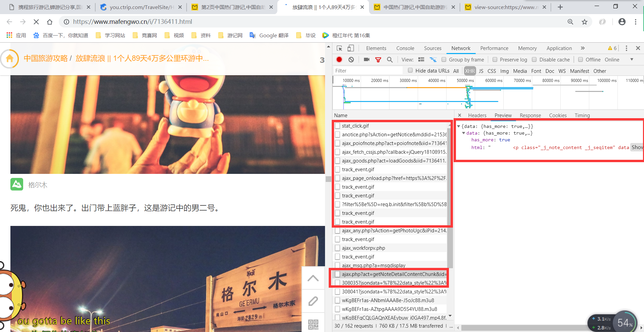This screenshot has width=644, height=332.
Task: Switch to the Console tab
Action: [x=405, y=48]
